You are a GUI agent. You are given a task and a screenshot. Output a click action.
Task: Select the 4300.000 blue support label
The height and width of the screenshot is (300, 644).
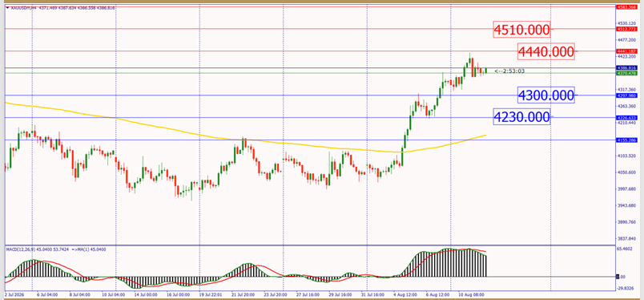[545, 95]
